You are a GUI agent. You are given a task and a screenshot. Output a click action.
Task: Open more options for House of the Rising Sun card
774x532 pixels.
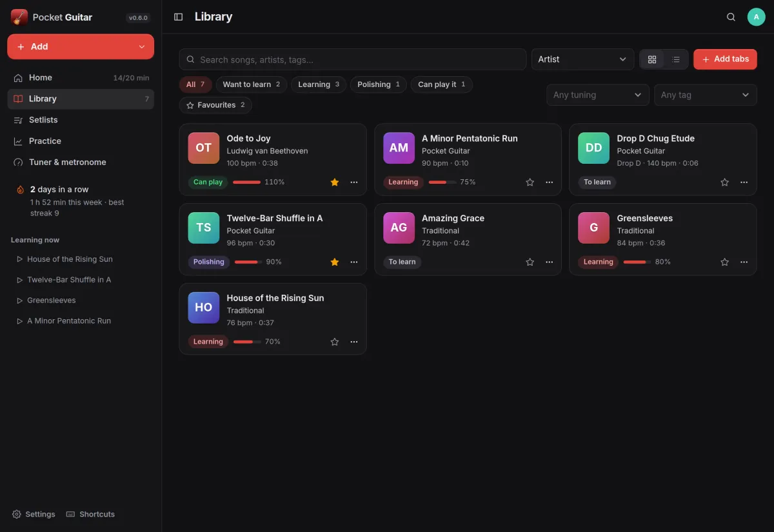pos(354,342)
